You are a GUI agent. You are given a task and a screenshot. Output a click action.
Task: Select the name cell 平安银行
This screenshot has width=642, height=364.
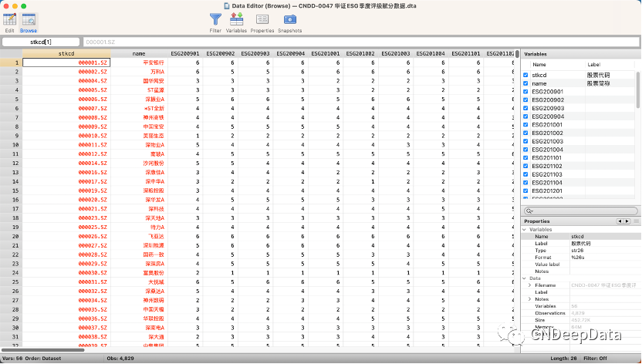[x=139, y=62]
